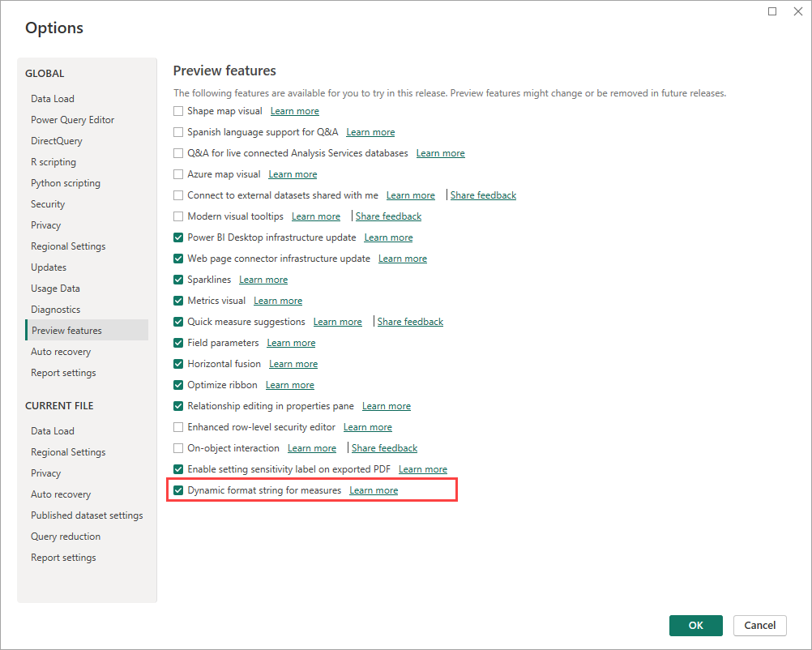812x650 pixels.
Task: Close the Options dialog with X
Action: (x=798, y=11)
